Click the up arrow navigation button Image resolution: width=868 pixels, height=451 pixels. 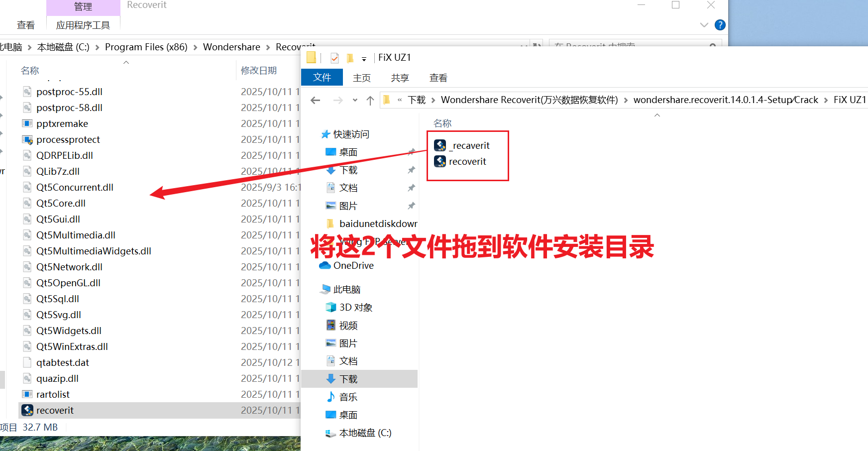pyautogui.click(x=370, y=101)
